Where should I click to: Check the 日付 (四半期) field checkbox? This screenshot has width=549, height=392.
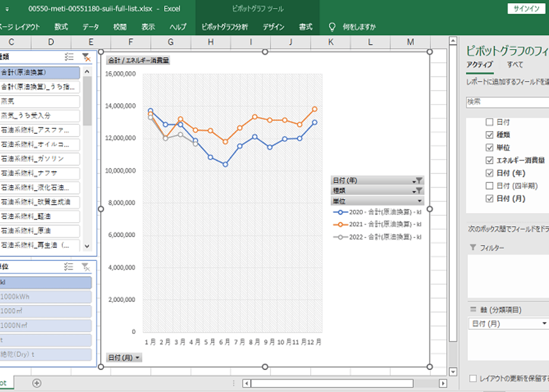(490, 185)
